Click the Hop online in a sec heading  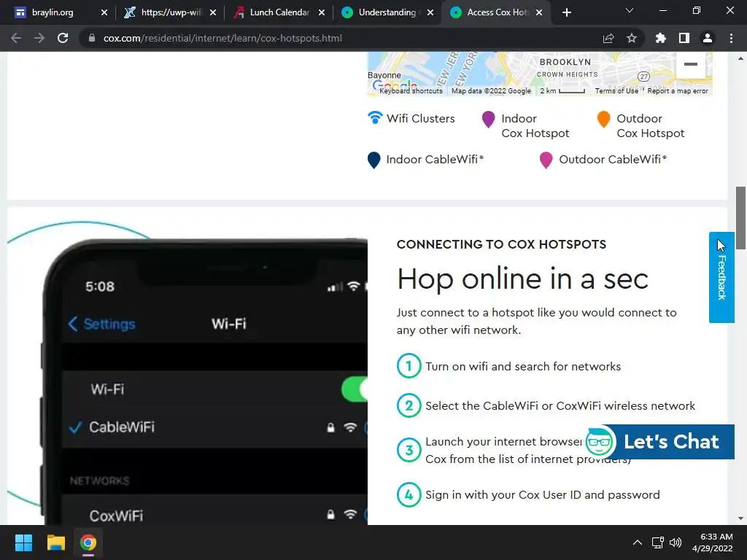[522, 279]
